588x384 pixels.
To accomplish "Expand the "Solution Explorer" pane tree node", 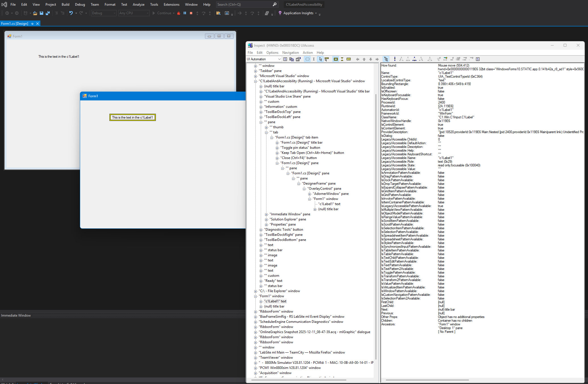I will click(266, 220).
